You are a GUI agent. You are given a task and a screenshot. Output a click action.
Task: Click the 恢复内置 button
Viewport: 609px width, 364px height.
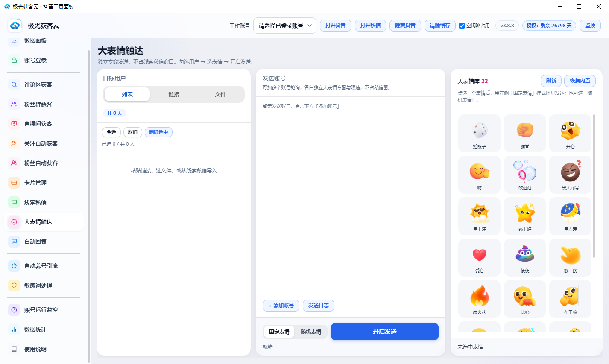point(580,81)
